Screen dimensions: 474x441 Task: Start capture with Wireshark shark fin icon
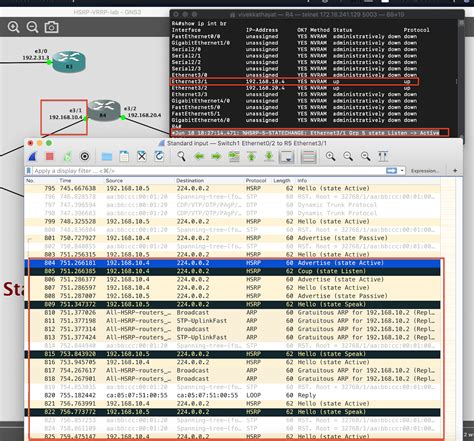click(x=33, y=156)
